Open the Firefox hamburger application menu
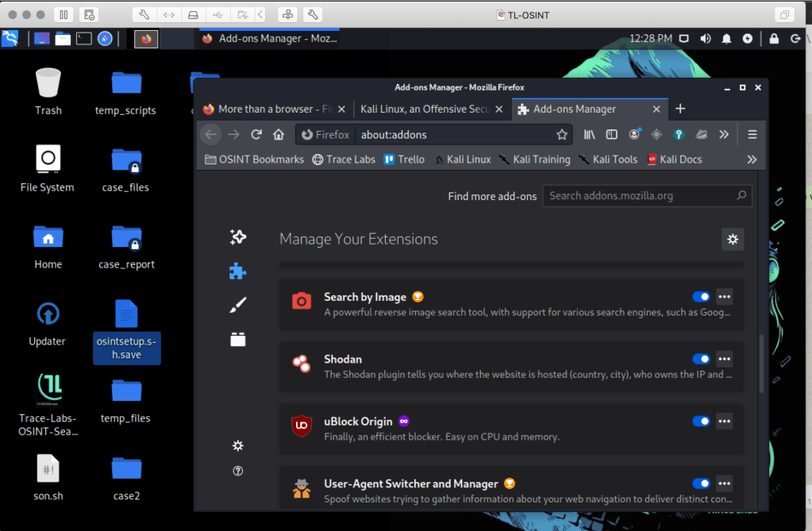 (x=752, y=135)
